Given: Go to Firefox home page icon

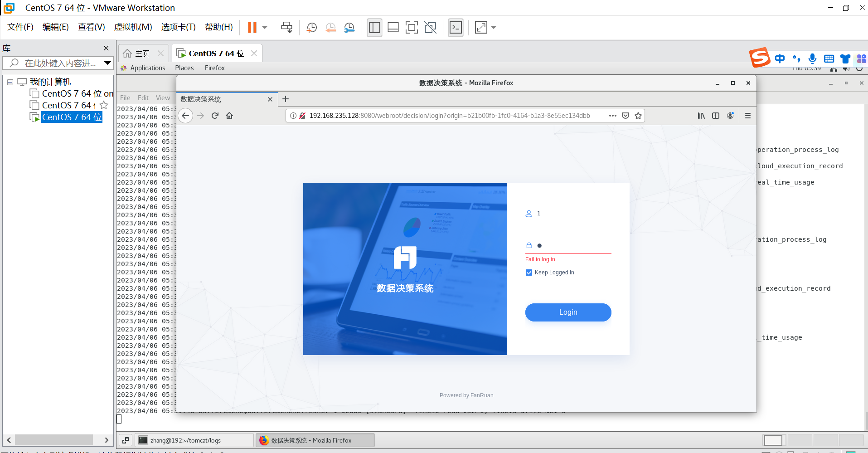Looking at the screenshot, I should pyautogui.click(x=229, y=116).
